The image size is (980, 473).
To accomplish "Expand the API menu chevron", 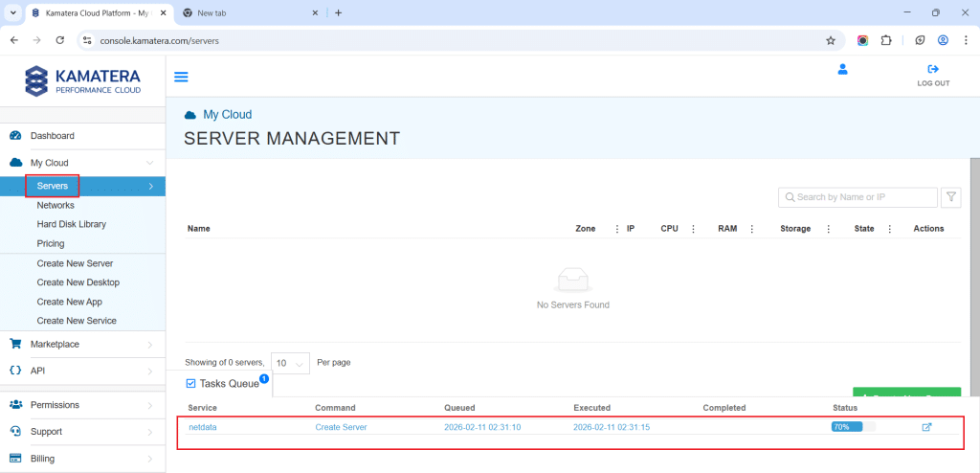I will pos(150,371).
